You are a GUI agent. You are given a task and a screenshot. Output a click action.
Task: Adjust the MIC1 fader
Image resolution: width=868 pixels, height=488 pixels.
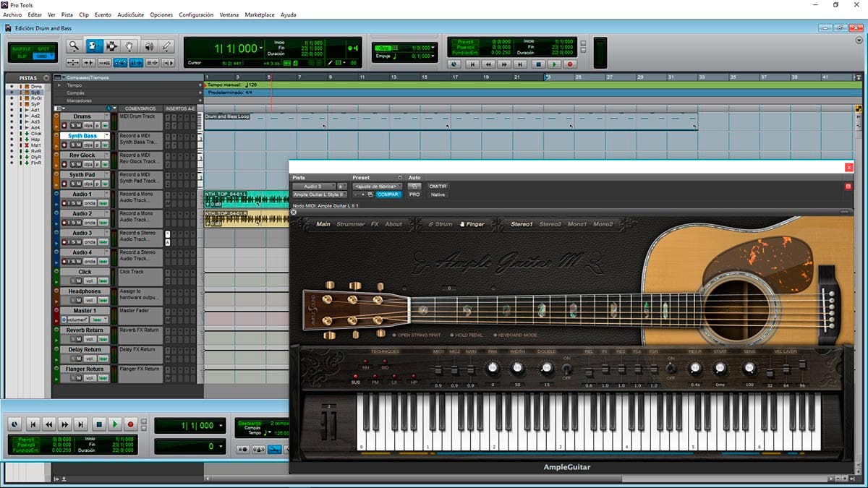(438, 369)
